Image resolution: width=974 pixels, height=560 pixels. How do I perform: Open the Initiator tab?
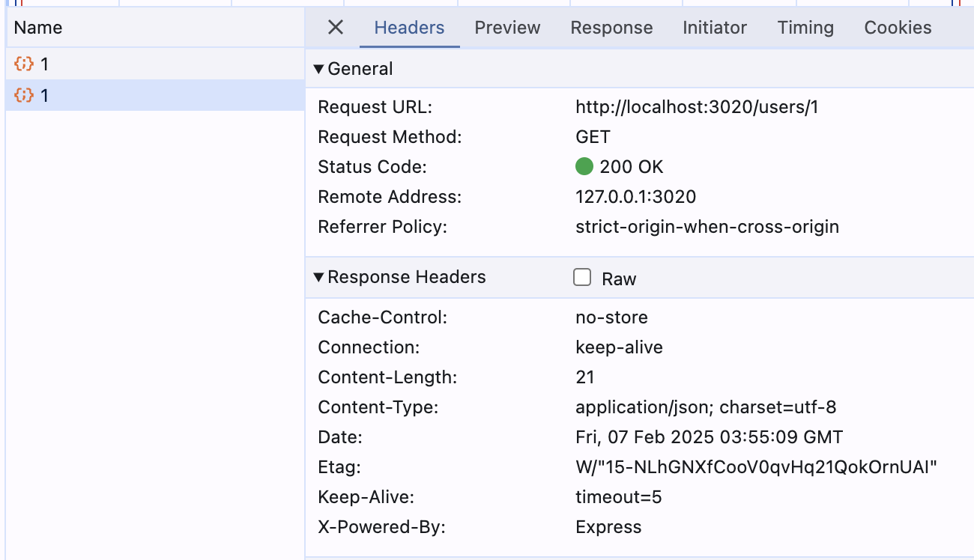(715, 28)
